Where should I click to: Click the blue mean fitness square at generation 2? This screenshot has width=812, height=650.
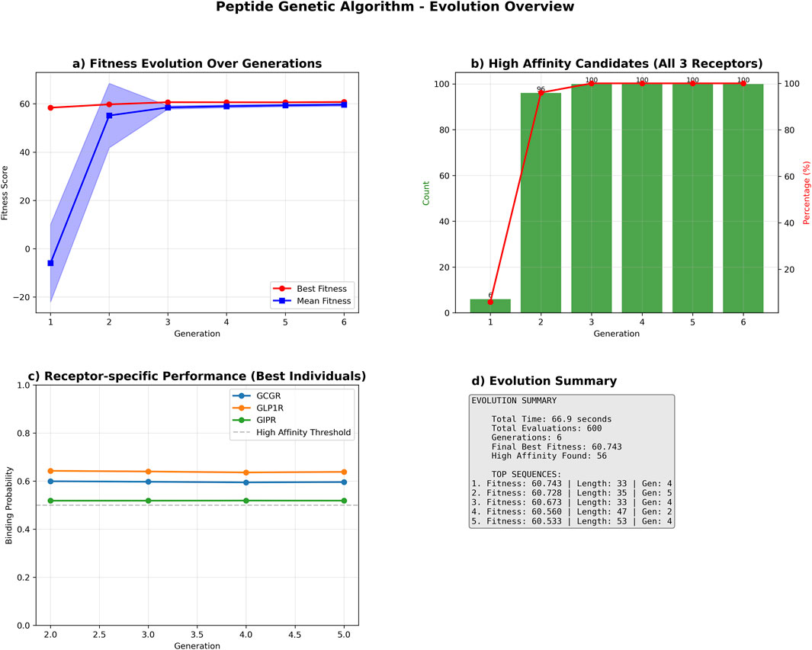pos(109,116)
